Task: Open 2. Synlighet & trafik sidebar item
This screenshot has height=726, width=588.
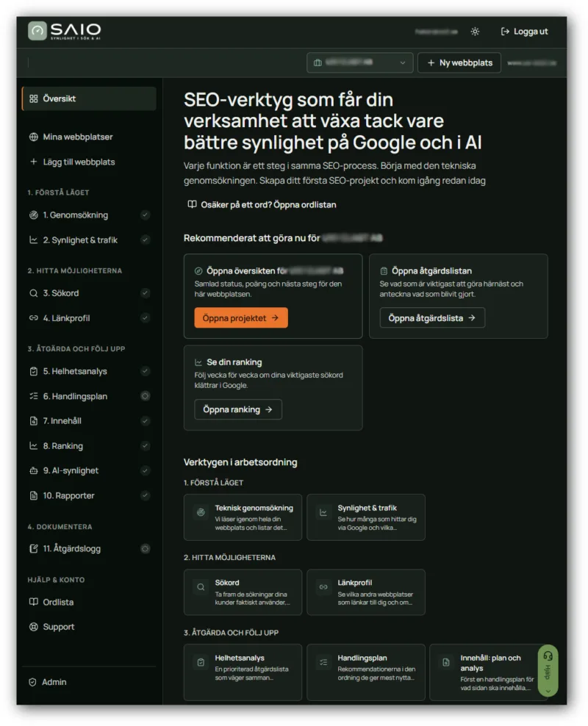Action: tap(89, 240)
